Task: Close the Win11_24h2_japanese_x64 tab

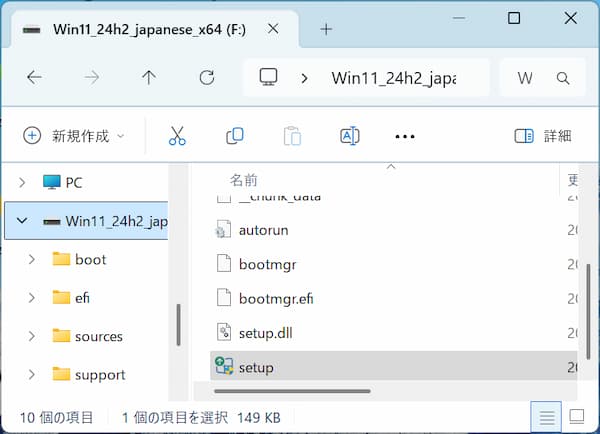Action: point(273,29)
